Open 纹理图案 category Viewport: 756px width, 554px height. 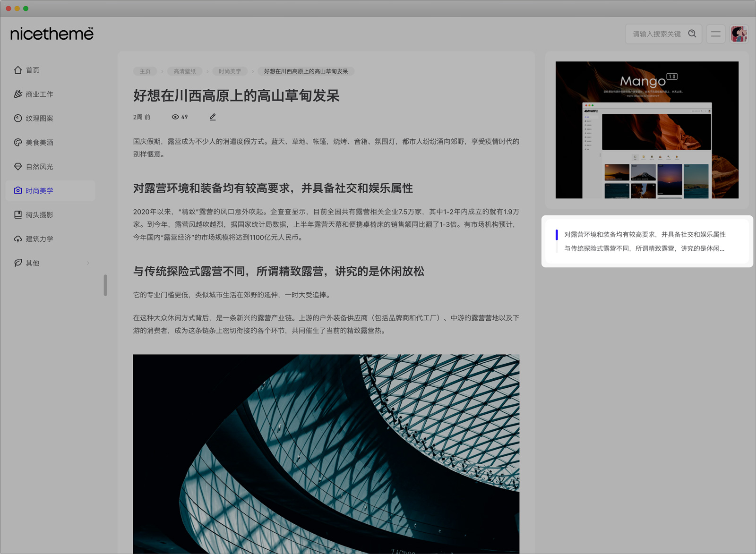click(51, 118)
